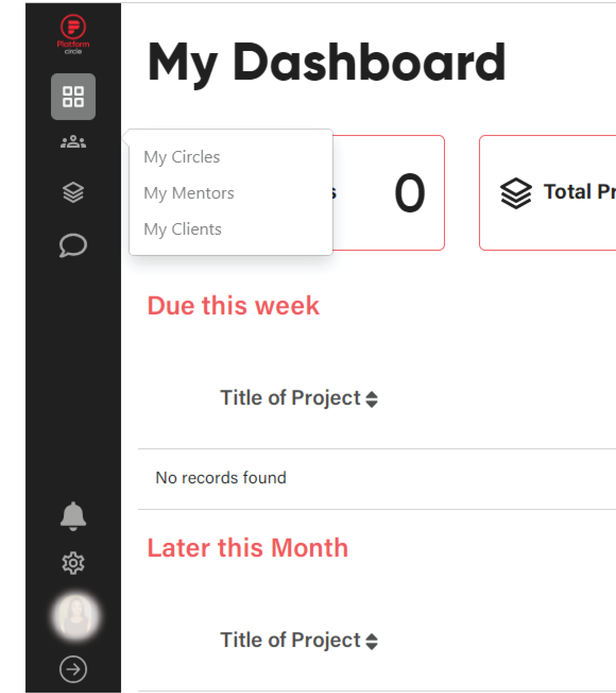Open the settings gear icon
This screenshot has height=693, width=616.
click(73, 563)
